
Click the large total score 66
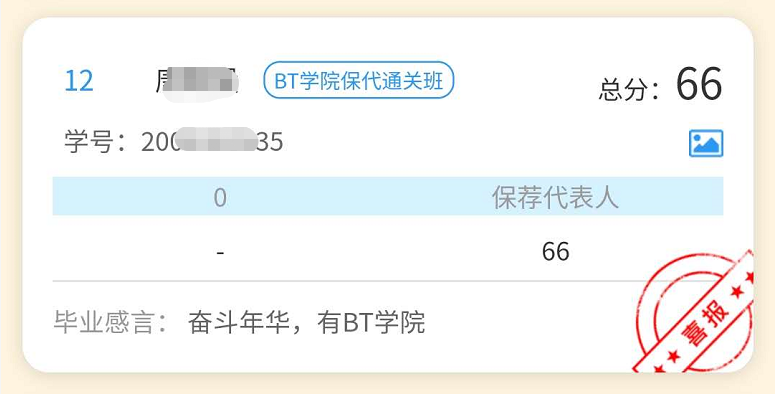(x=699, y=84)
